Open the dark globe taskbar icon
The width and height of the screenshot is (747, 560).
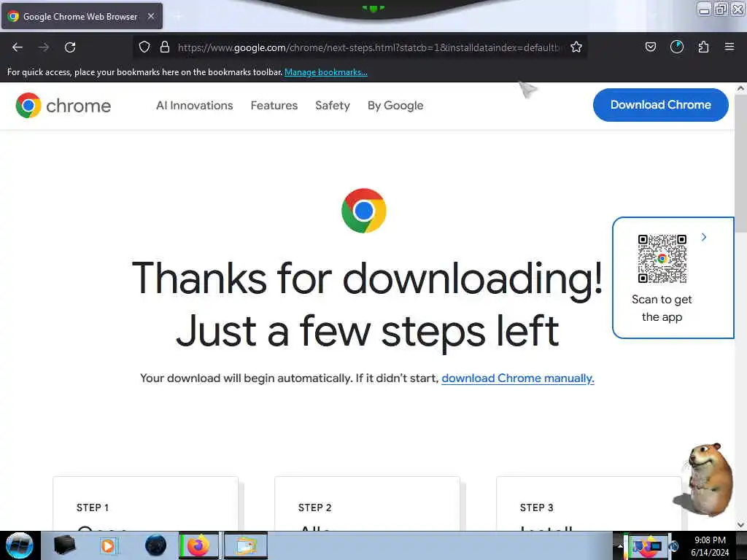point(155,545)
